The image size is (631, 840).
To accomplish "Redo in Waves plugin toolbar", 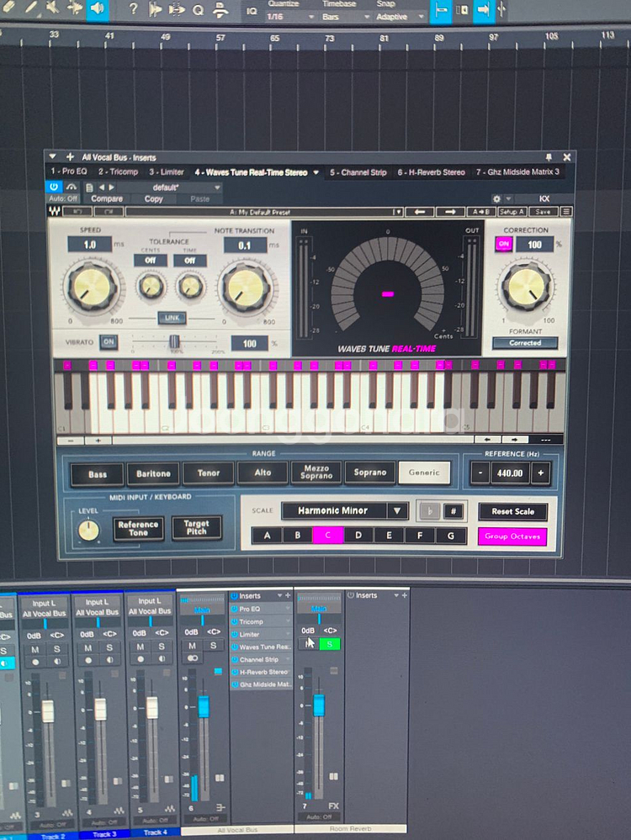I will (109, 212).
